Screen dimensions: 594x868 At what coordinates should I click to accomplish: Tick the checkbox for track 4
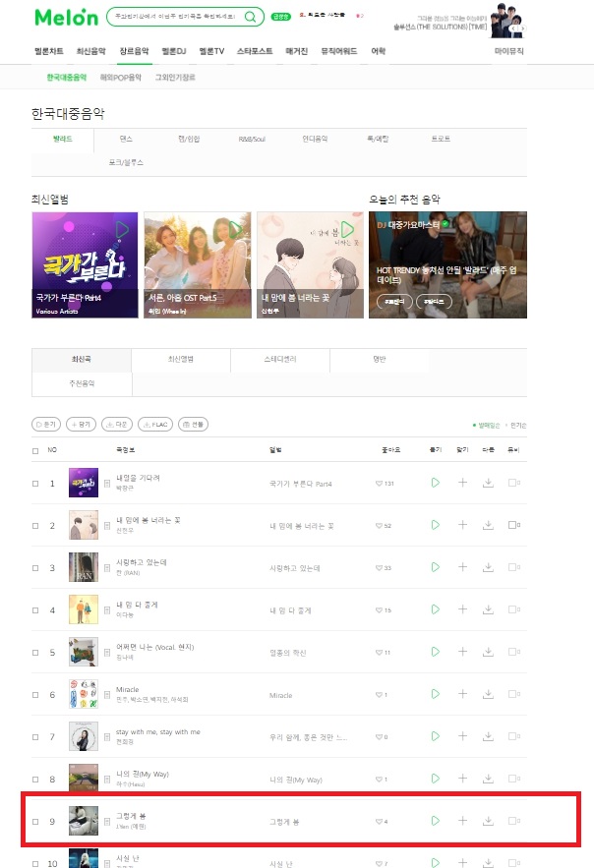35,610
